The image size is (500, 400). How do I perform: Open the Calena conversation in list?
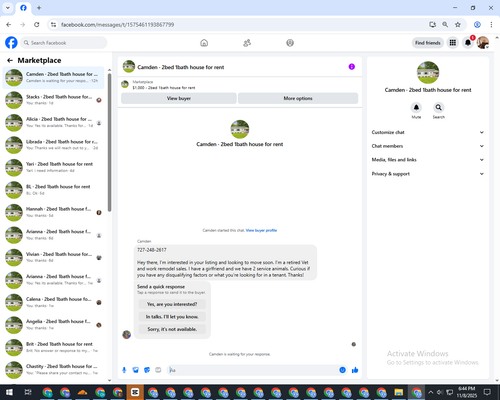(53, 302)
